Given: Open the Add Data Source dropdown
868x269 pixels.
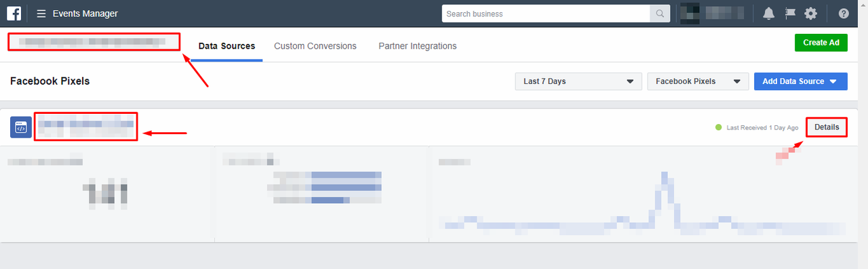Looking at the screenshot, I should 801,81.
